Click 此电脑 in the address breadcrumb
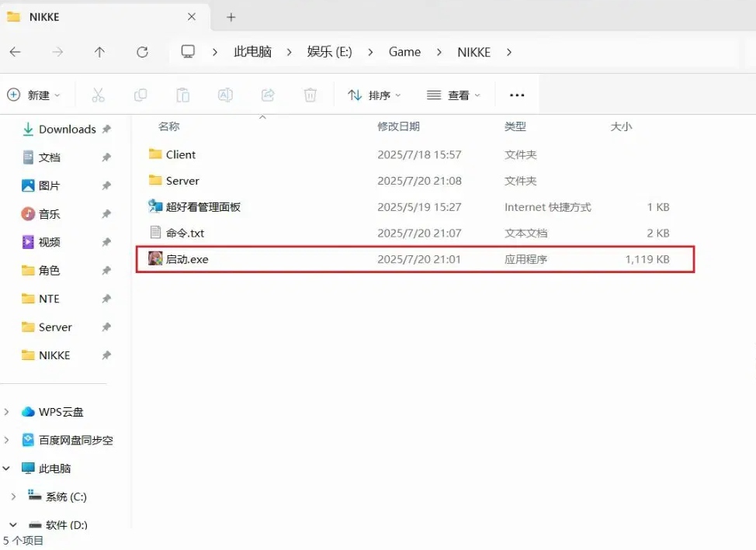Screen dimensions: 756x550 (x=252, y=51)
